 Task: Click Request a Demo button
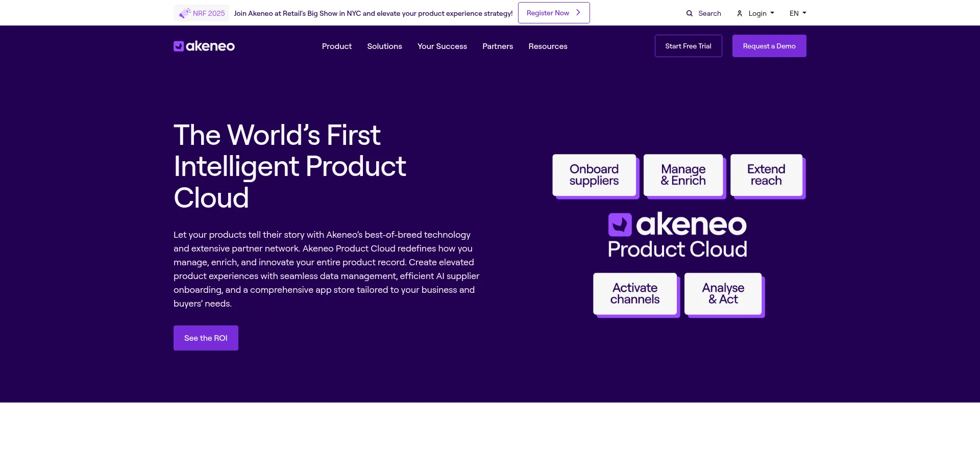(769, 46)
